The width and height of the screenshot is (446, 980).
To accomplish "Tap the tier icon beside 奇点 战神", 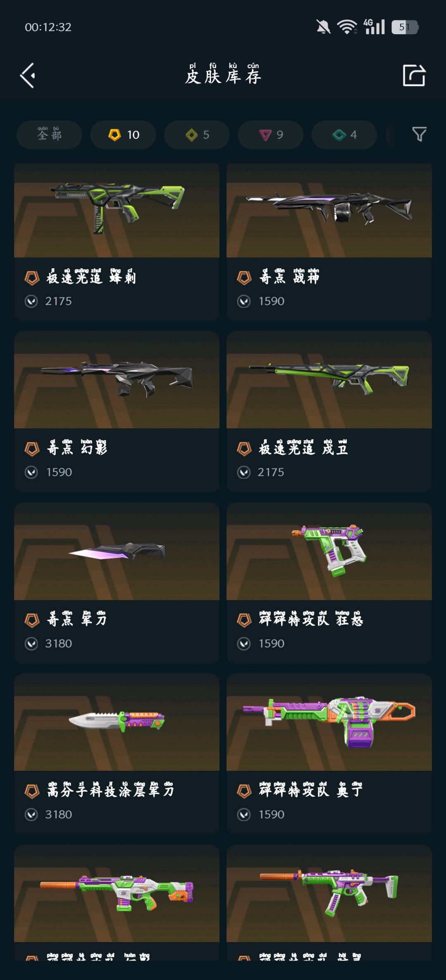I will pyautogui.click(x=244, y=278).
